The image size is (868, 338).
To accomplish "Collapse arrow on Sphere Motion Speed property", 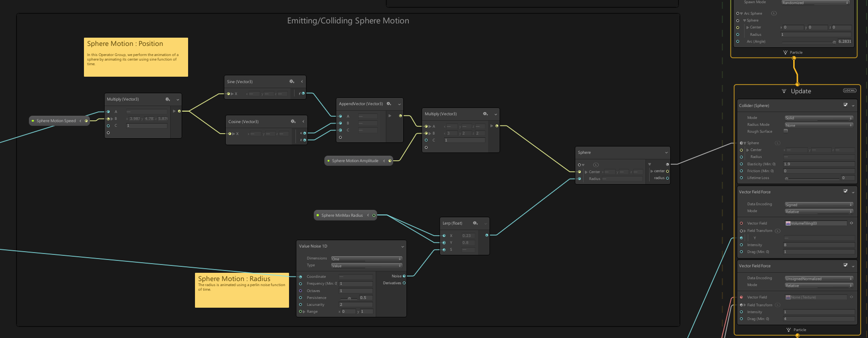I will tap(80, 121).
